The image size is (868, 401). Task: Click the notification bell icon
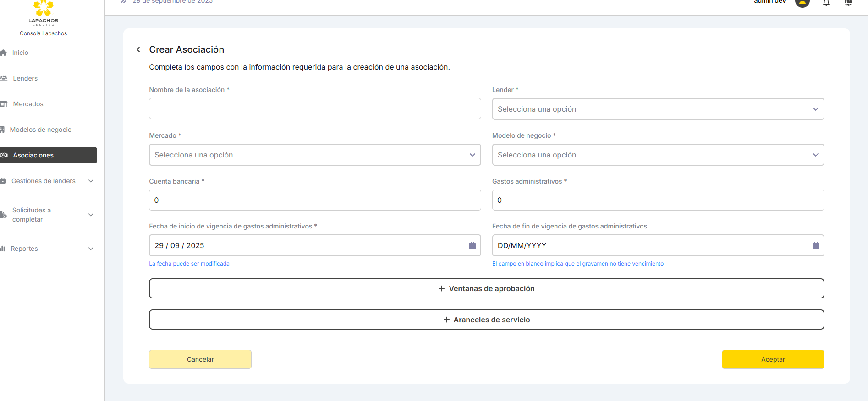tap(826, 3)
